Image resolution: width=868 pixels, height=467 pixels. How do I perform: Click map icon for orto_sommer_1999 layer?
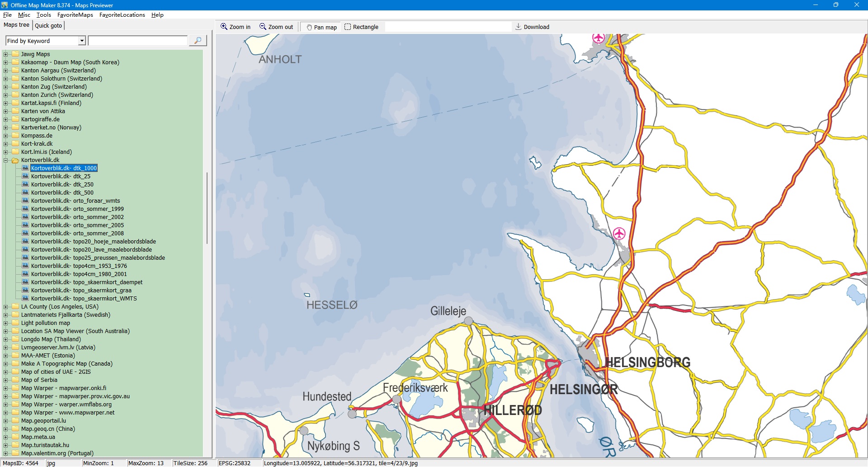26,209
